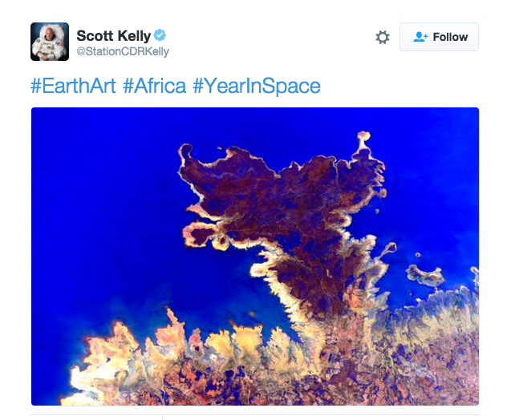
Task: Open the #EarthArt hashtag
Action: [x=73, y=86]
